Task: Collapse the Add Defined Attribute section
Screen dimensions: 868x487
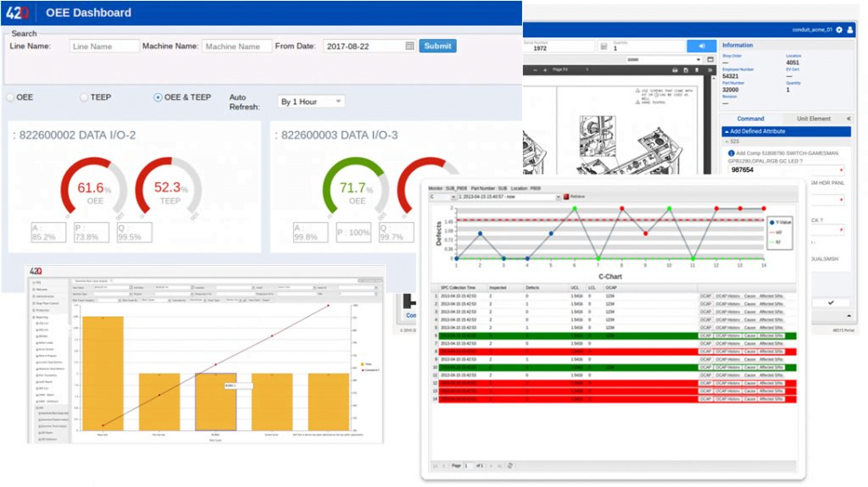Action: 726,131
